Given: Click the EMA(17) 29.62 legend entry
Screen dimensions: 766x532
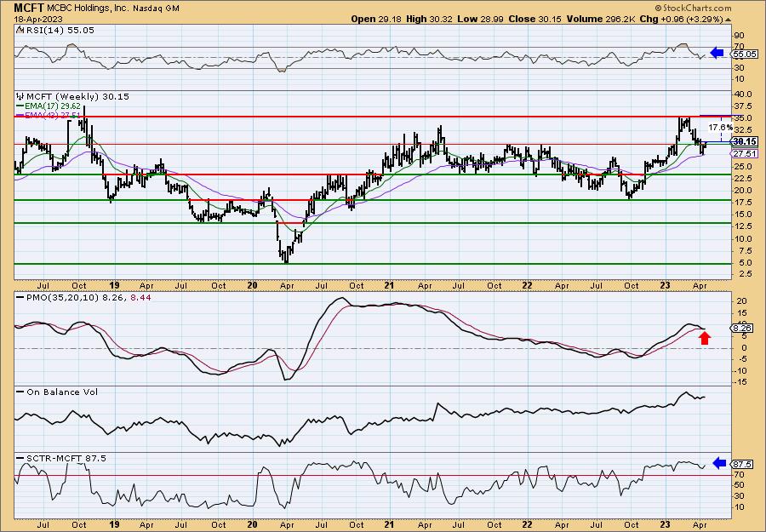Looking at the screenshot, I should [x=48, y=106].
